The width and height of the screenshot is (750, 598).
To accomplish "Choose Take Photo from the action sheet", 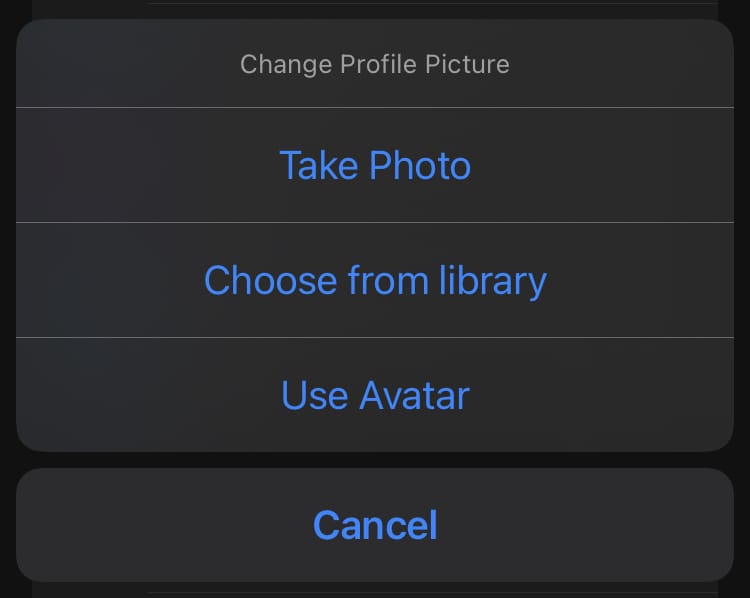I will [x=375, y=165].
